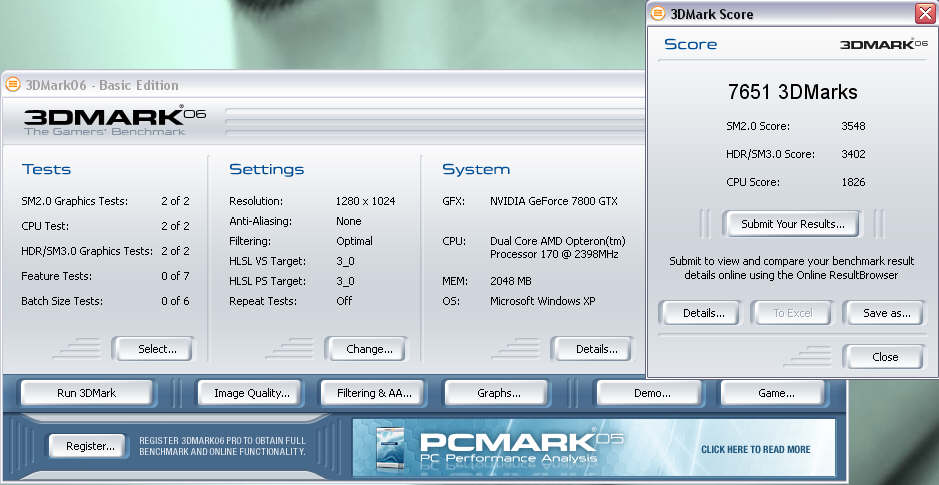Click 'Microsoft Windows XP' OS text
This screenshot has height=485, width=939.
coord(543,301)
